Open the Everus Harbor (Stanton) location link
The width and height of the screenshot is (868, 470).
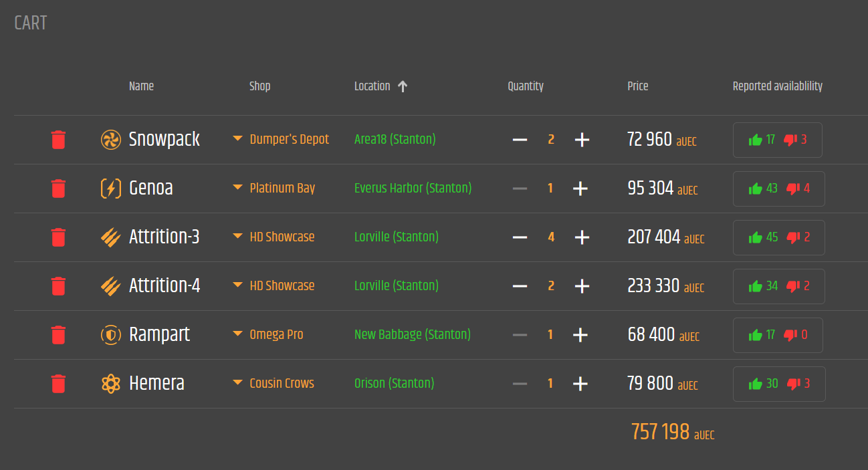(413, 188)
